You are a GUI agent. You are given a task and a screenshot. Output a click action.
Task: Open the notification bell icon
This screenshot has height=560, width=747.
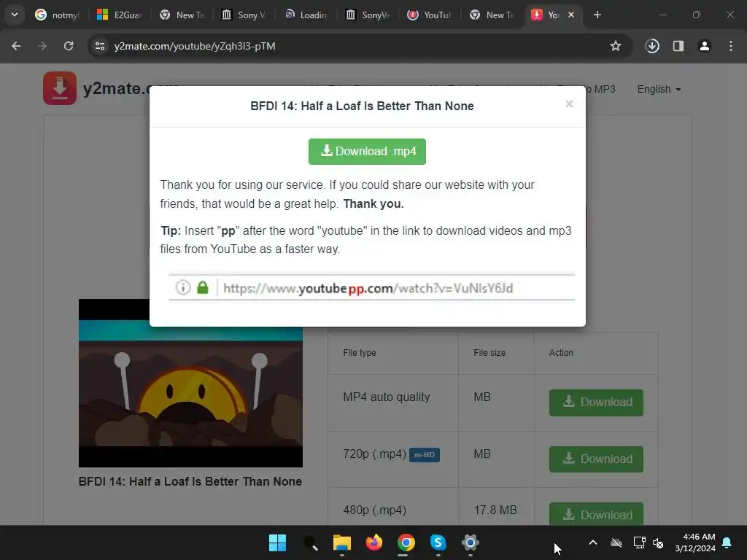(x=727, y=542)
